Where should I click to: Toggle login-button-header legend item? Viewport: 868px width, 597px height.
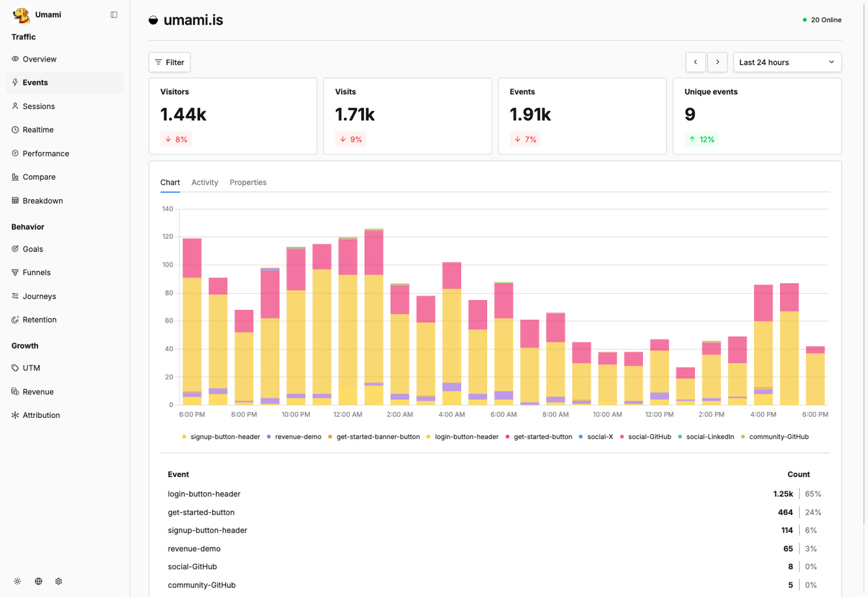pyautogui.click(x=462, y=437)
